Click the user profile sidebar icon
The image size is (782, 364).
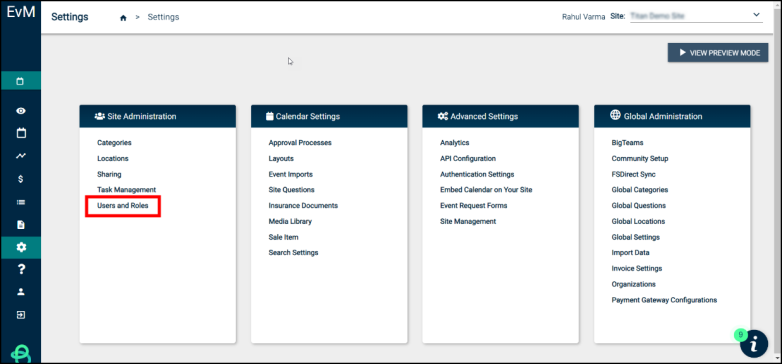[21, 292]
